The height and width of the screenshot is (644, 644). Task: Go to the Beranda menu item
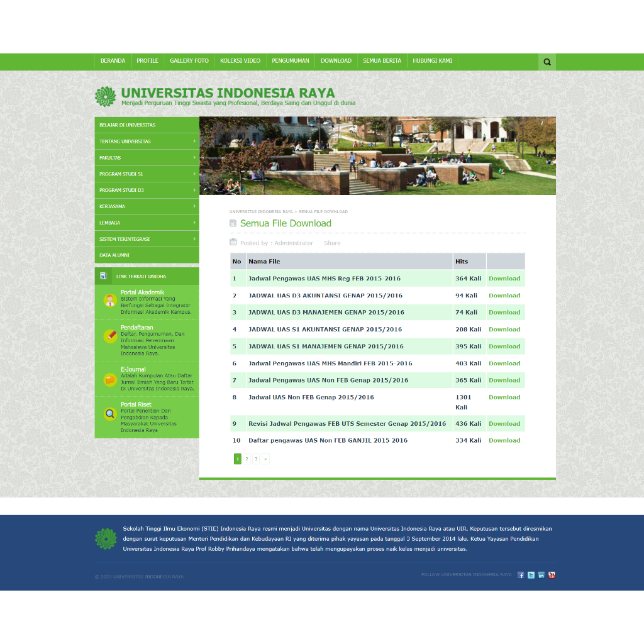point(113,61)
